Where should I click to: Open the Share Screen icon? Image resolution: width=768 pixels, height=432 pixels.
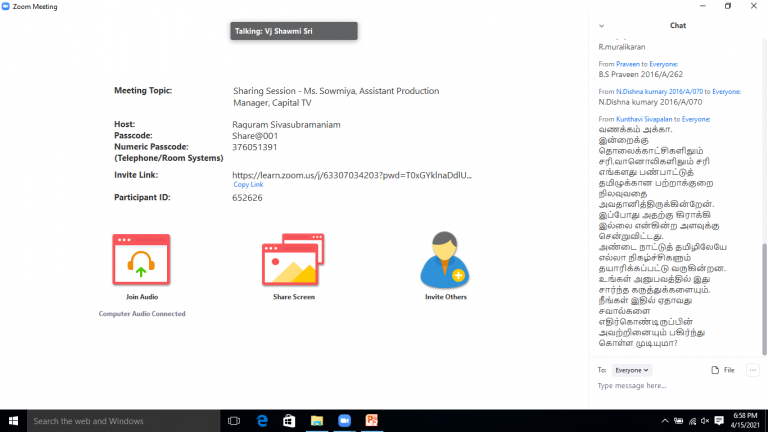tap(293, 260)
